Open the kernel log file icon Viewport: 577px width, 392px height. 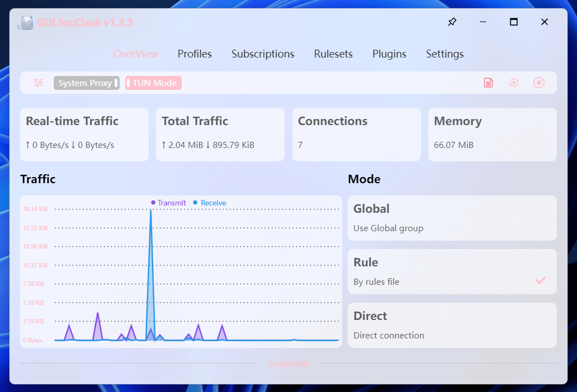click(x=488, y=83)
